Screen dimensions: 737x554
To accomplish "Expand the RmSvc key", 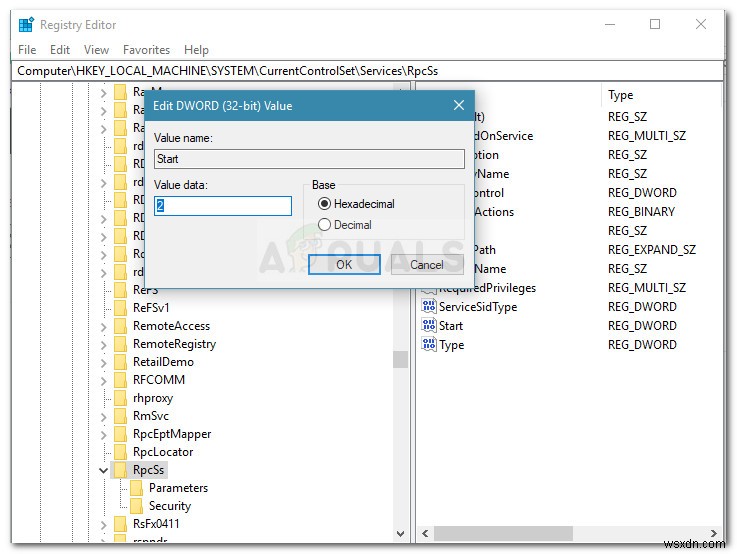I will click(103, 416).
